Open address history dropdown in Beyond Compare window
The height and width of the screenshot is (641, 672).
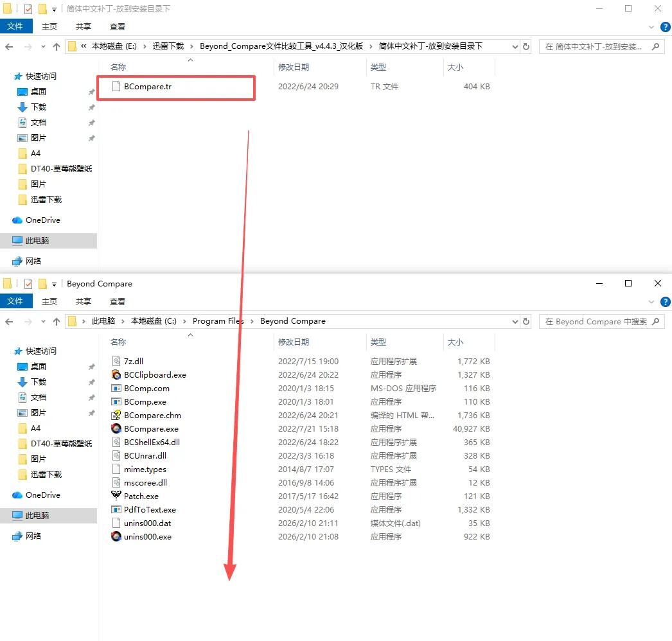(x=515, y=322)
